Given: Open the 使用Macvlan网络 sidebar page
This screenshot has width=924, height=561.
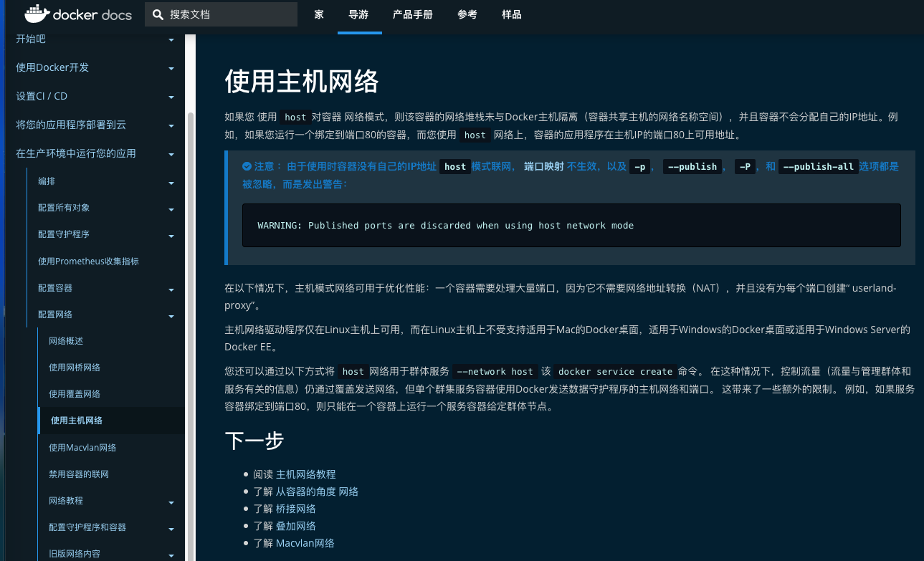Looking at the screenshot, I should 82,448.
